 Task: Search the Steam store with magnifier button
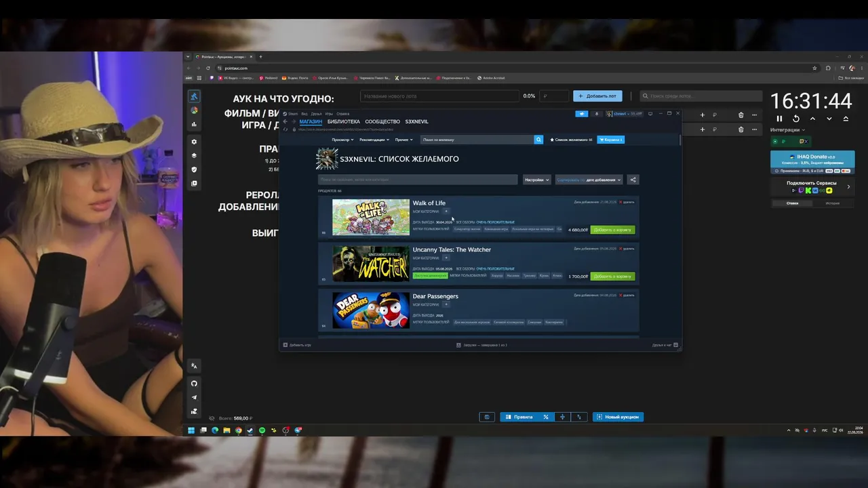538,140
